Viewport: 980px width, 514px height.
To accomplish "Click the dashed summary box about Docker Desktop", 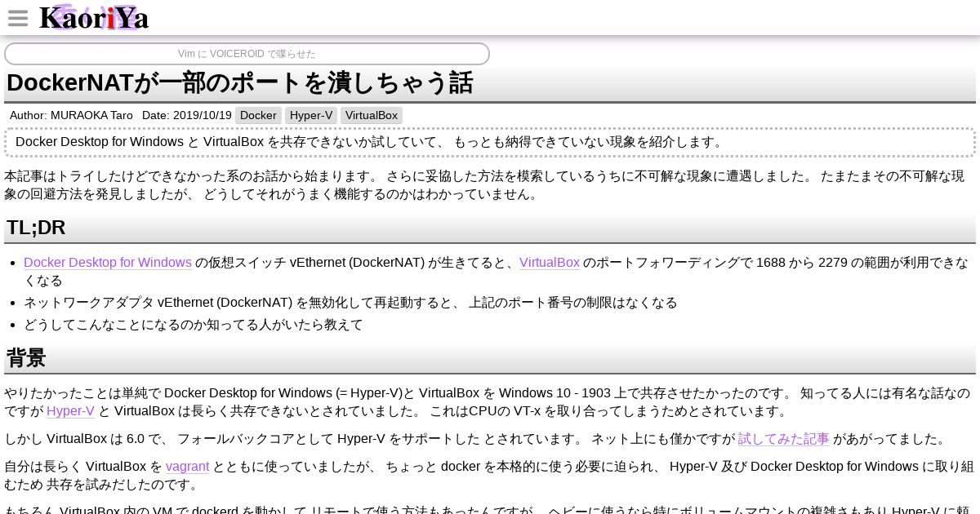I will click(x=490, y=142).
